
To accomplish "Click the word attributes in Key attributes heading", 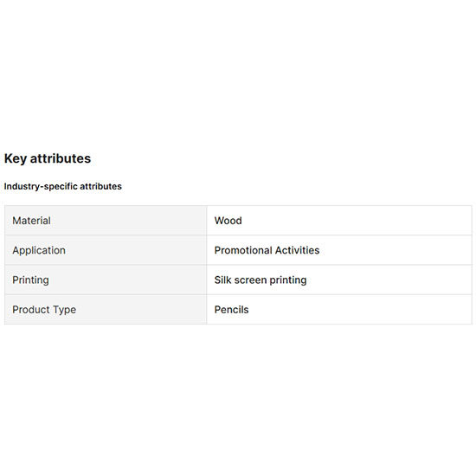I will coord(61,158).
